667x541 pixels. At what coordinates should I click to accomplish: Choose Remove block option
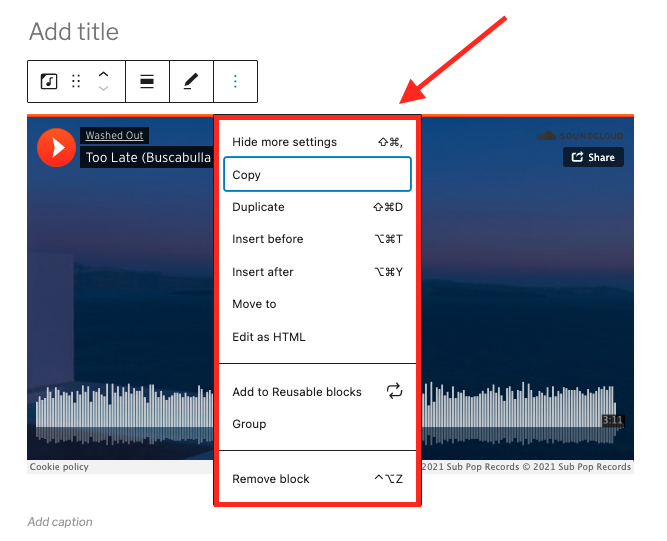tap(317, 479)
